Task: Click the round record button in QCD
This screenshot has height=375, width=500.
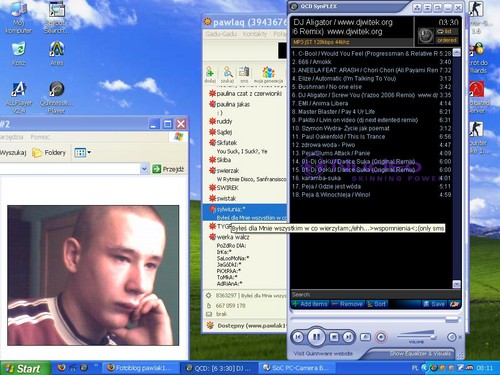Action: [381, 337]
